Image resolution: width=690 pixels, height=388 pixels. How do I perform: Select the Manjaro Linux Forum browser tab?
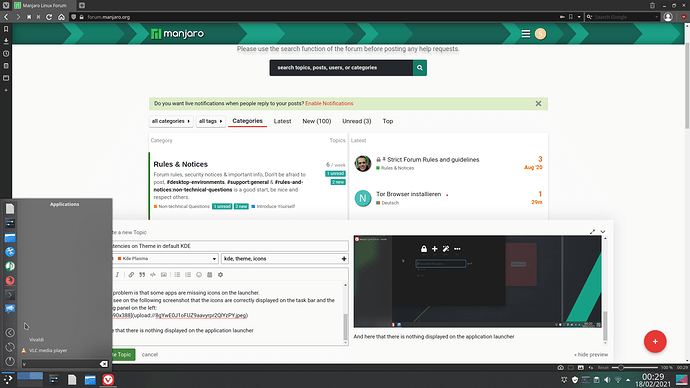(x=43, y=5)
